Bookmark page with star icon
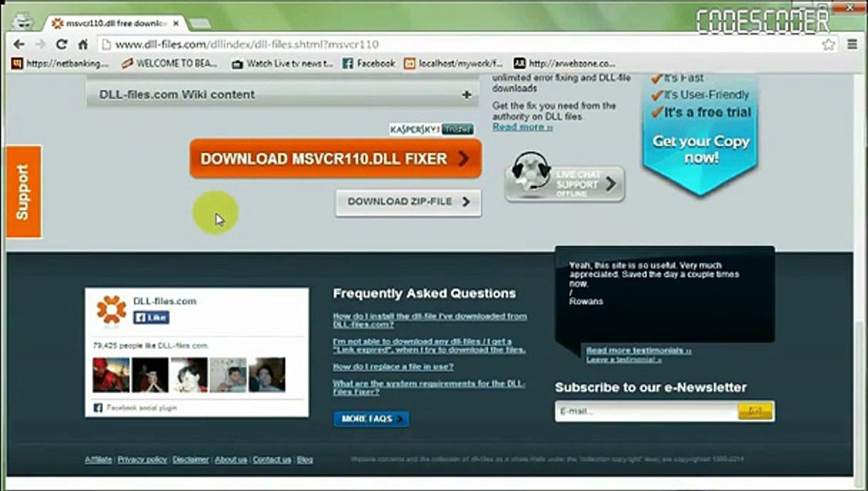Viewport: 868px width, 491px height. click(828, 44)
